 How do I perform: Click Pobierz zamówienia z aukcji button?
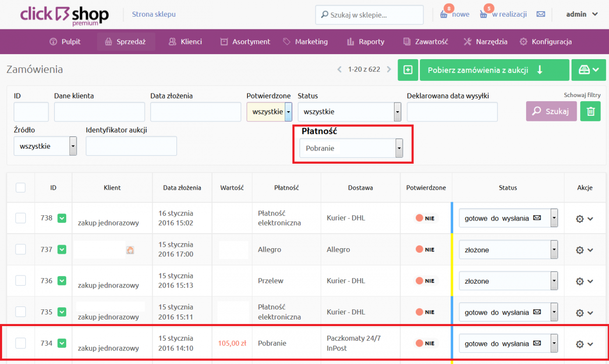(x=495, y=70)
